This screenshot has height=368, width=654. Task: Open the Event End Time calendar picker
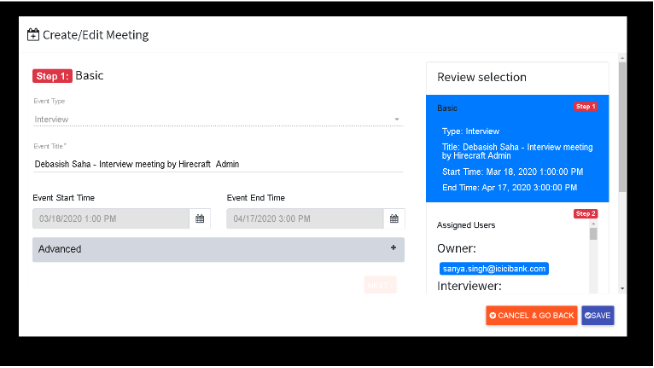click(x=394, y=219)
